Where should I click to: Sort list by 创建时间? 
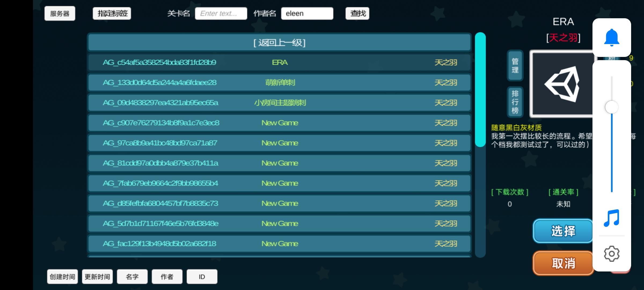pyautogui.click(x=63, y=277)
